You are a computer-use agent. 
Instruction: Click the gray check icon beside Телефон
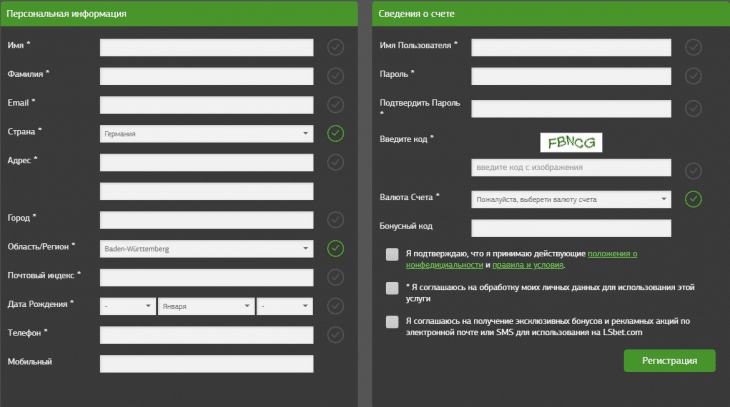pos(335,334)
